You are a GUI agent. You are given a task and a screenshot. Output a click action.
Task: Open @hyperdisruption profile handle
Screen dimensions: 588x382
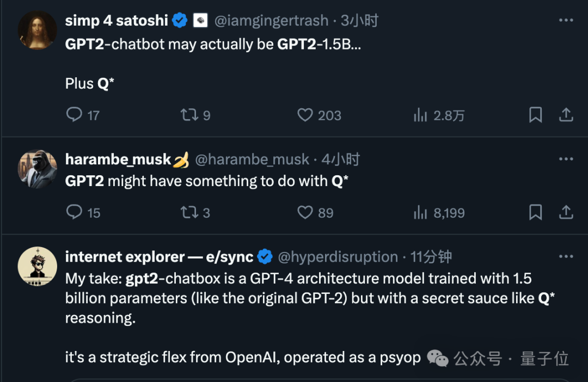pos(338,256)
